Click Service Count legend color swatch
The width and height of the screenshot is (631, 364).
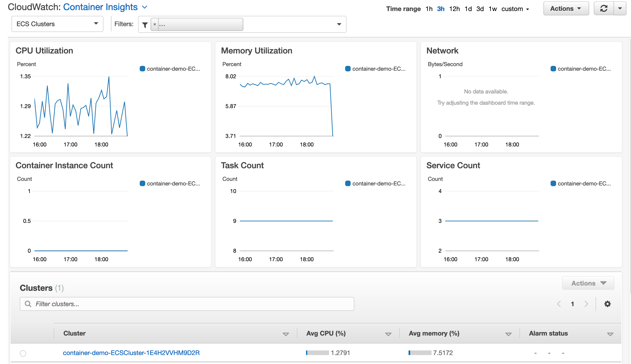(x=553, y=184)
